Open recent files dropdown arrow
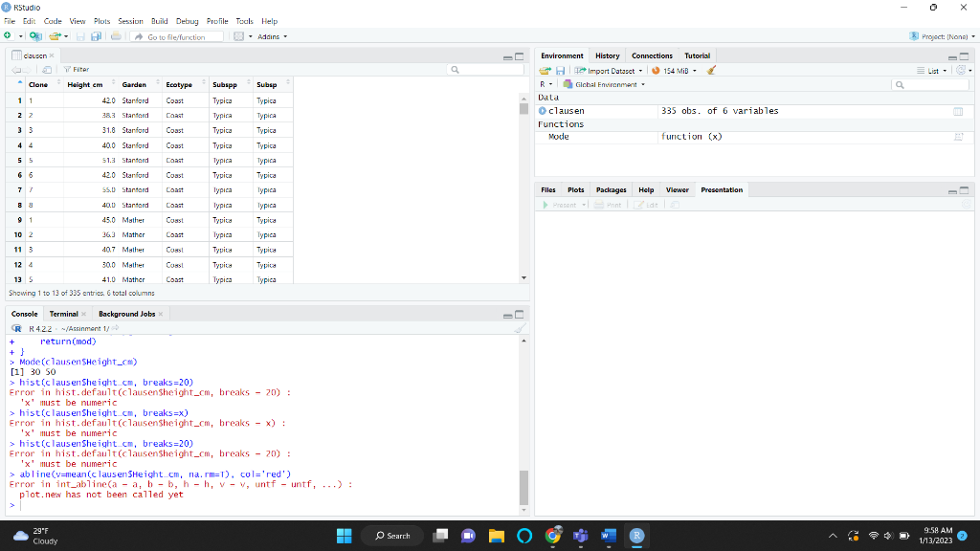Viewport: 980px width, 551px height. [x=66, y=36]
